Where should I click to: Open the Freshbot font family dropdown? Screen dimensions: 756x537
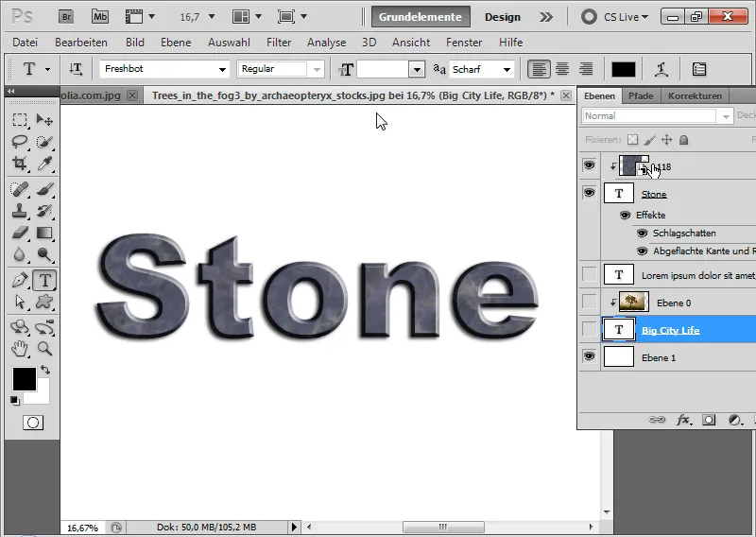coord(222,69)
